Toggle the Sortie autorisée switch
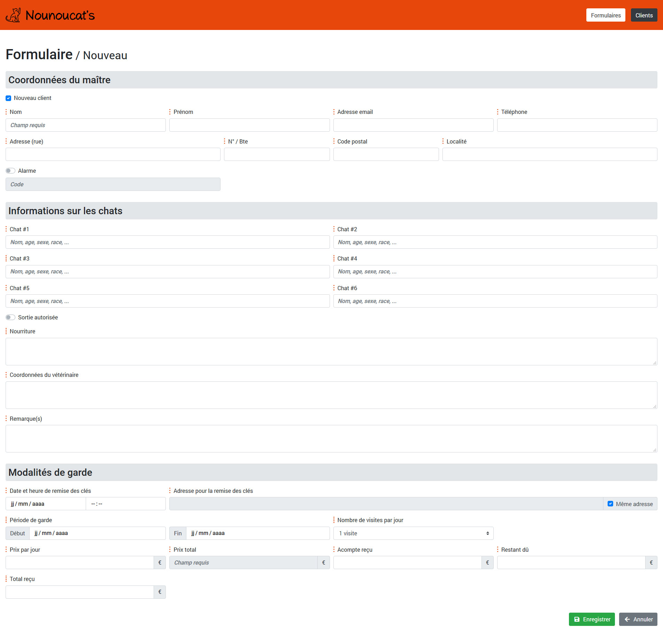663x644 pixels. pyautogui.click(x=10, y=317)
